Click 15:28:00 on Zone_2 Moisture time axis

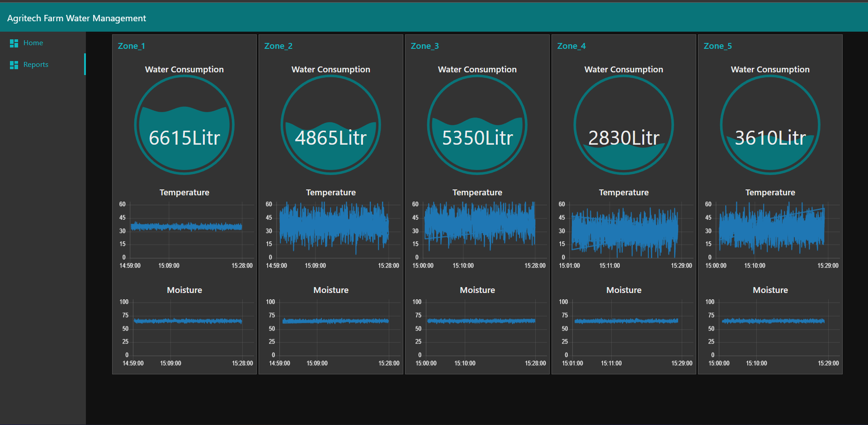point(389,364)
